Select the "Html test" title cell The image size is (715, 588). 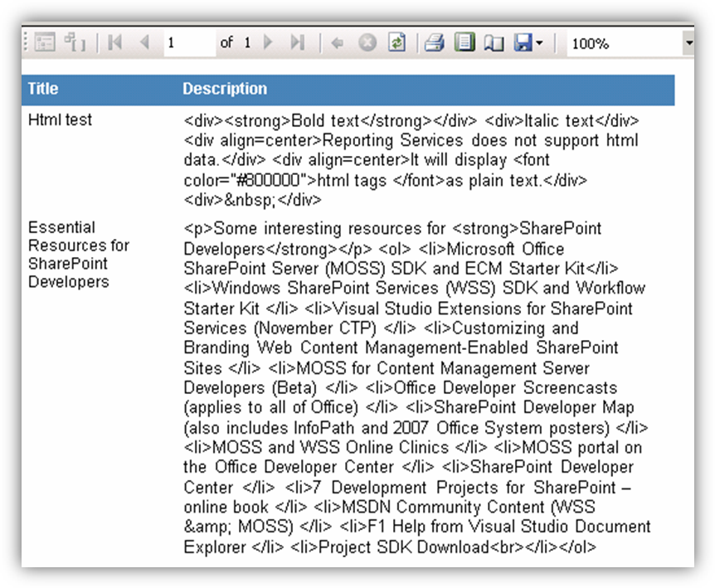(x=60, y=120)
